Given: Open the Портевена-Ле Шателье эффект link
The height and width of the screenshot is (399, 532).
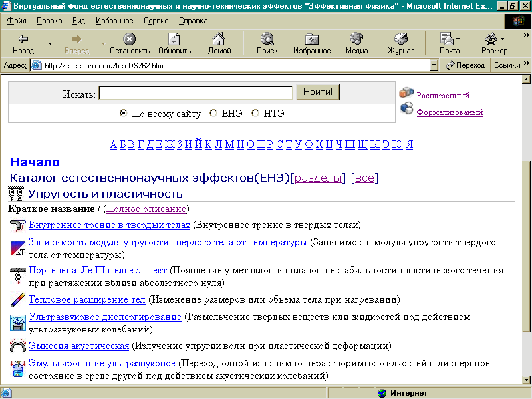Looking at the screenshot, I should click(98, 271).
